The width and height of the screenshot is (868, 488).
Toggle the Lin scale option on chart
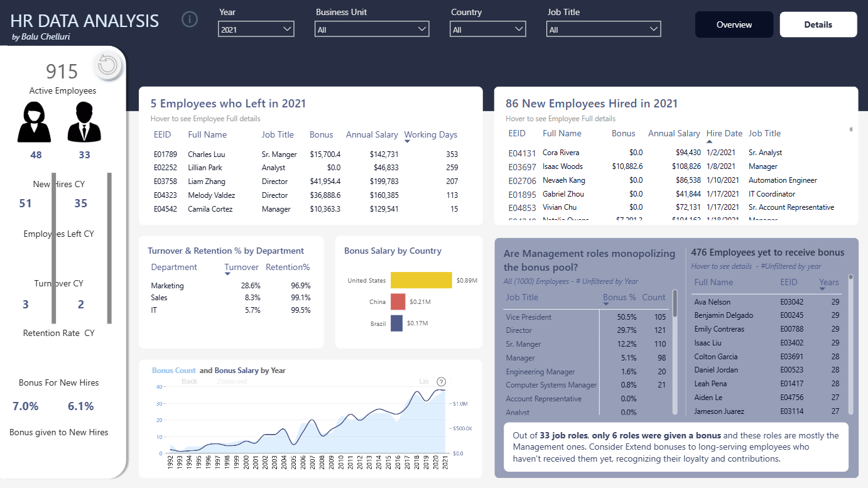[x=424, y=381]
